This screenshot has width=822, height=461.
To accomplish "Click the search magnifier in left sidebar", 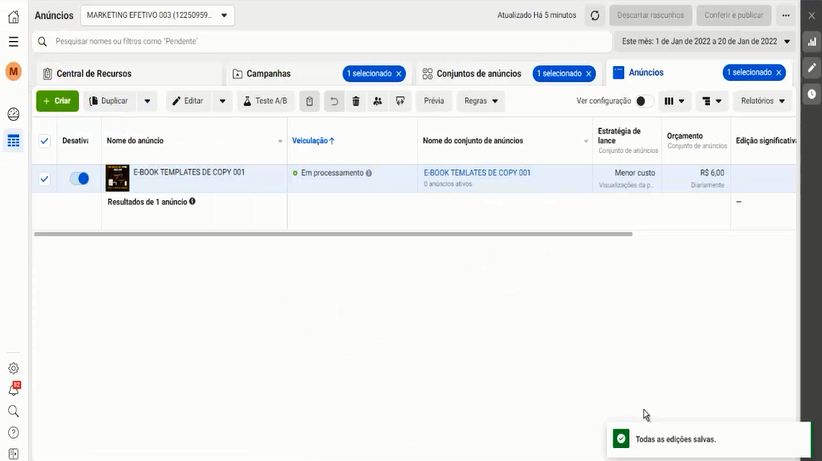I will [x=13, y=411].
